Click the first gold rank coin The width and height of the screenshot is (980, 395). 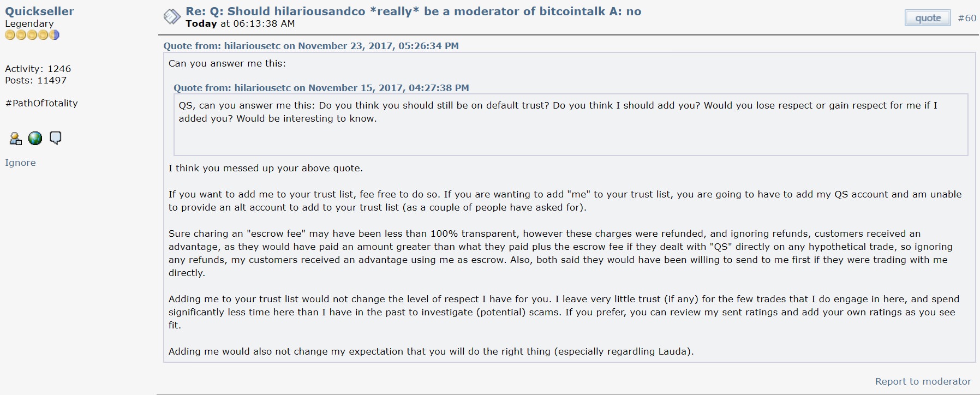[10, 35]
